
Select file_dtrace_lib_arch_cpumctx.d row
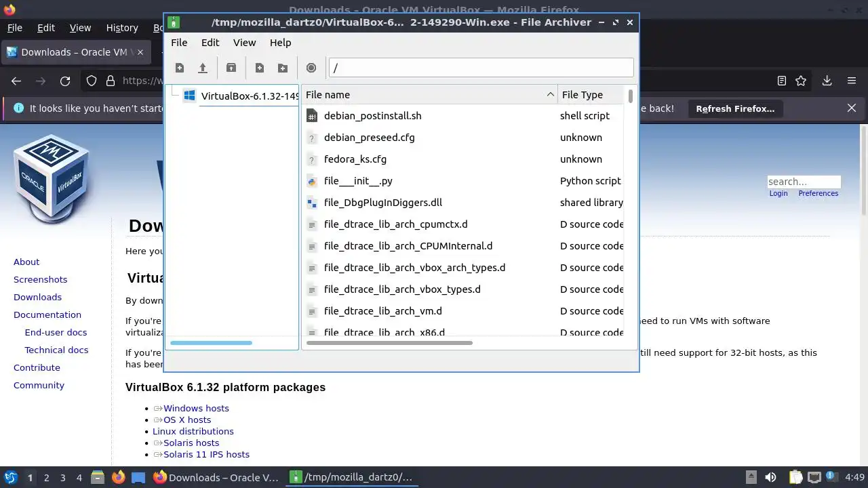tap(463, 224)
